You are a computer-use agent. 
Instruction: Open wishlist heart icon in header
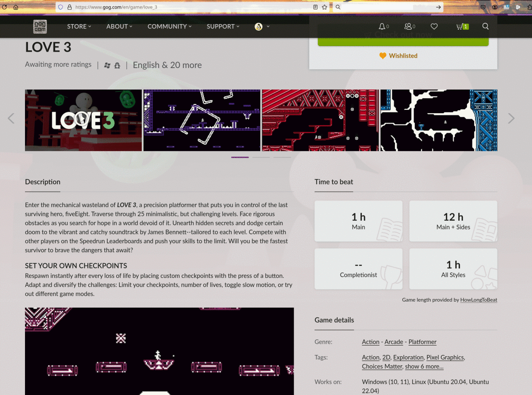[434, 26]
